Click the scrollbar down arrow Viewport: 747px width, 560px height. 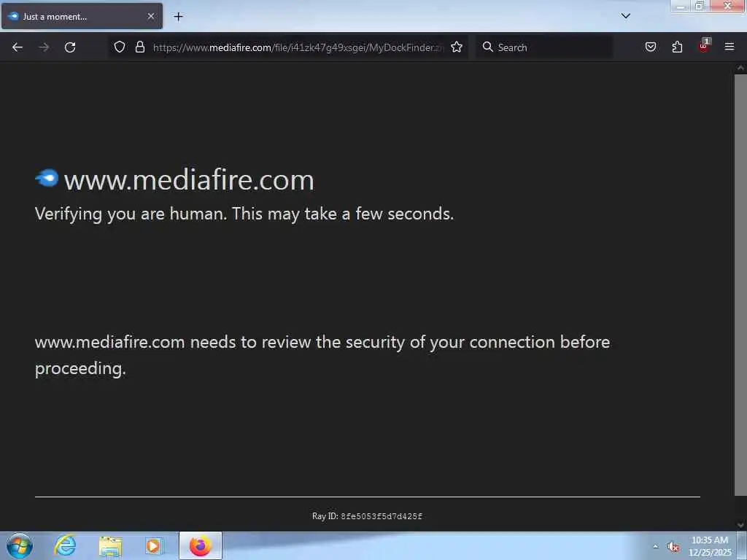coord(740,525)
